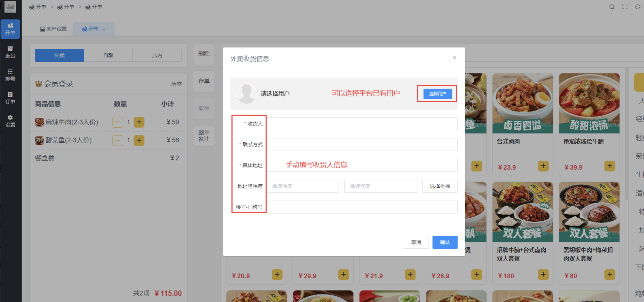Click the search icon in top bar
This screenshot has height=302, width=644.
point(612,7)
